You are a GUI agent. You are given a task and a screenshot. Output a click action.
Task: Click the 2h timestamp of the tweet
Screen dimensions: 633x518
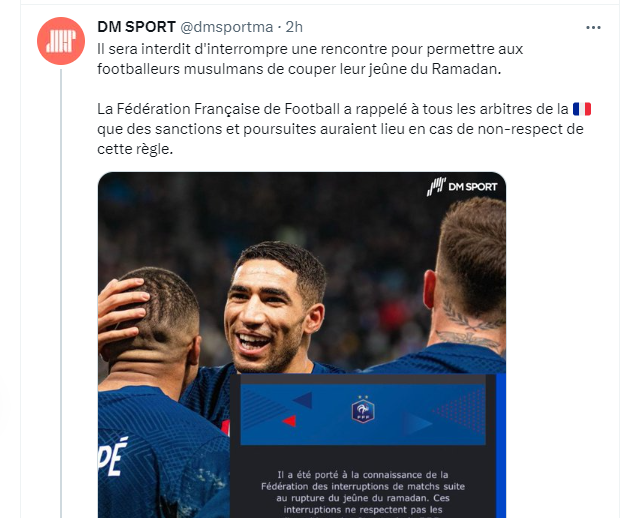tap(294, 27)
